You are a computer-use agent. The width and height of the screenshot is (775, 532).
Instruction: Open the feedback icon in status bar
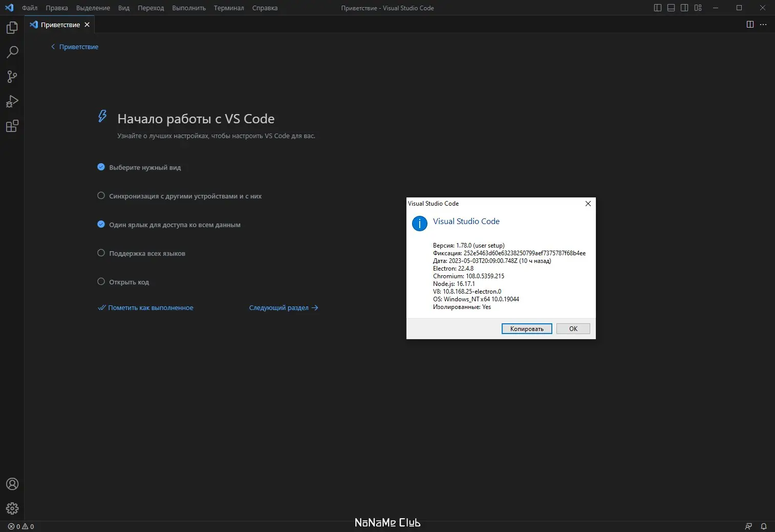point(748,526)
